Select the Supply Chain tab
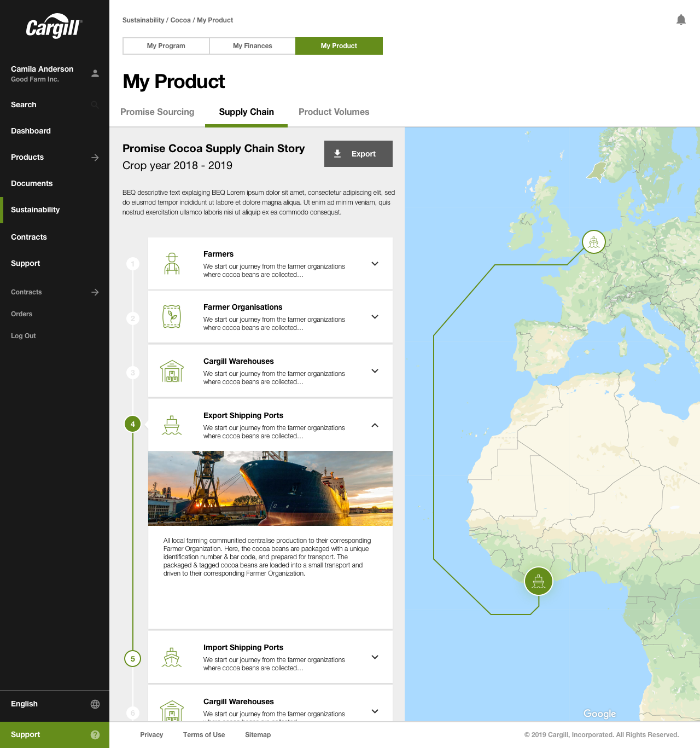The image size is (700, 748). tap(247, 112)
